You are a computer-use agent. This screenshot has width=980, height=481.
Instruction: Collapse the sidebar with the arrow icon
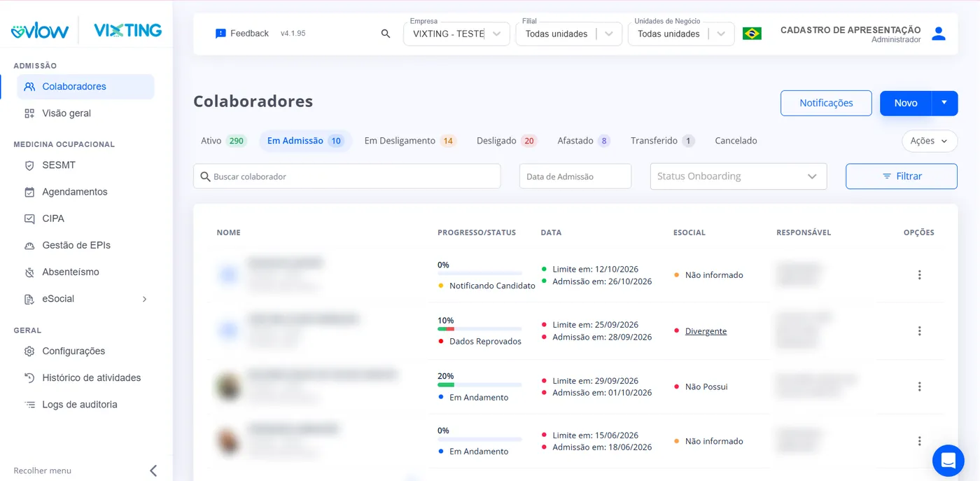(x=153, y=470)
